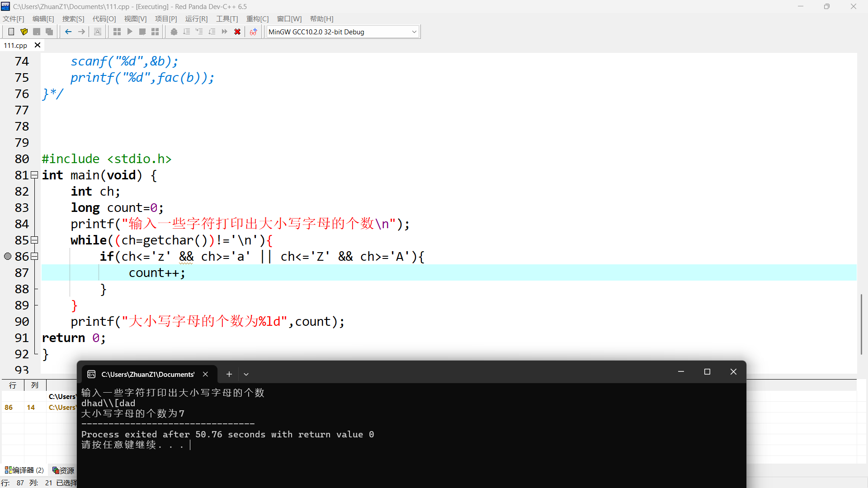Click the reformat code icon
This screenshot has width=868, height=488.
[98, 32]
